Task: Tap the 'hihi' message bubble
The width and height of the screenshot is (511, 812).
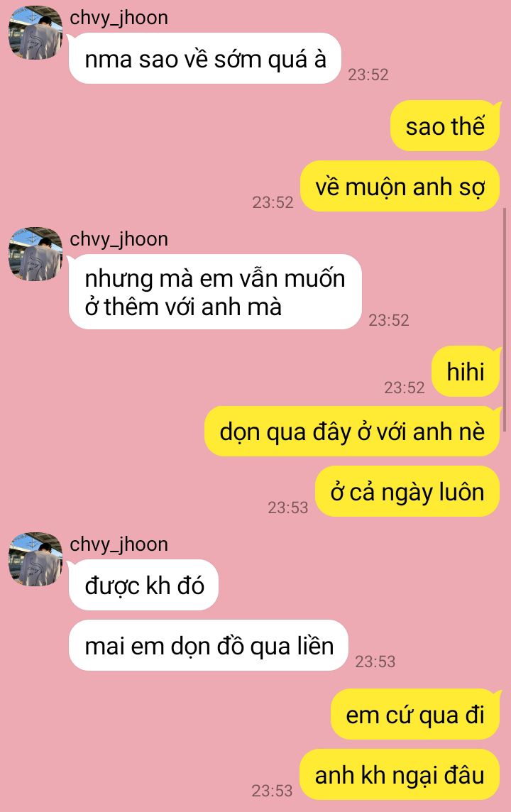Action: coord(466,372)
